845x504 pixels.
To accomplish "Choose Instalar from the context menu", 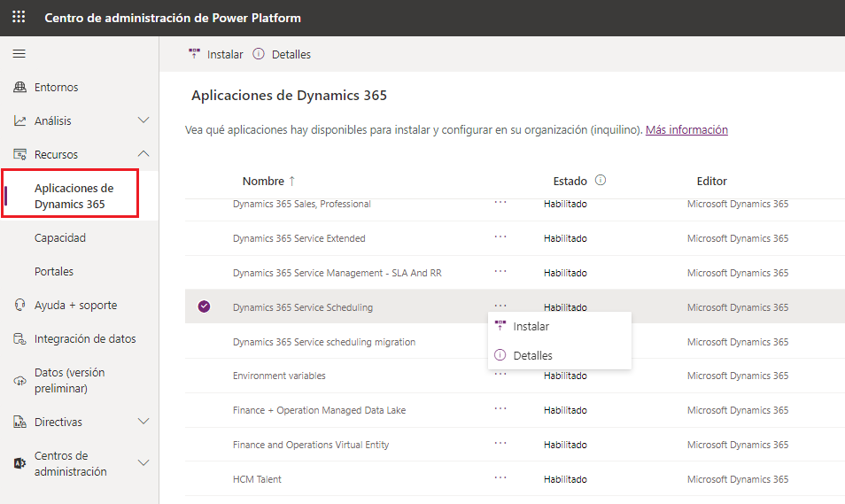I will click(x=560, y=326).
